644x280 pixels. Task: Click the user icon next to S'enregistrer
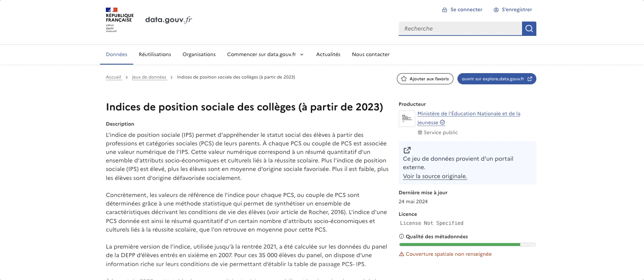click(496, 10)
